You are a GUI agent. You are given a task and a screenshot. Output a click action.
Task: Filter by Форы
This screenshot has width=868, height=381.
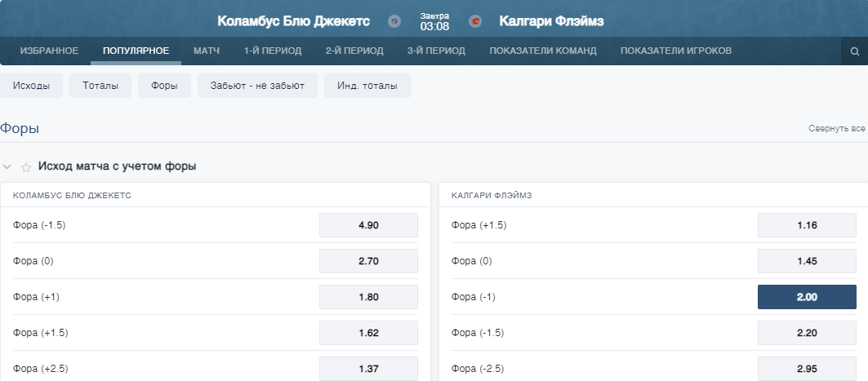pos(164,86)
